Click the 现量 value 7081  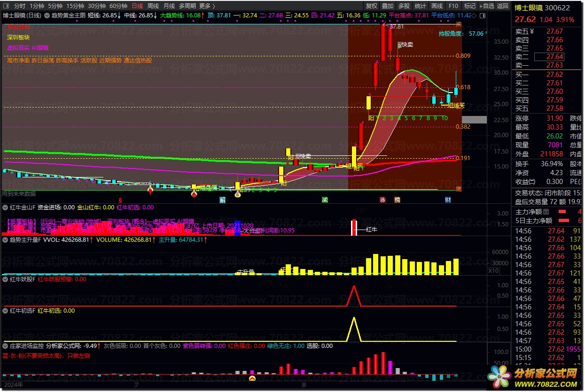coord(555,145)
